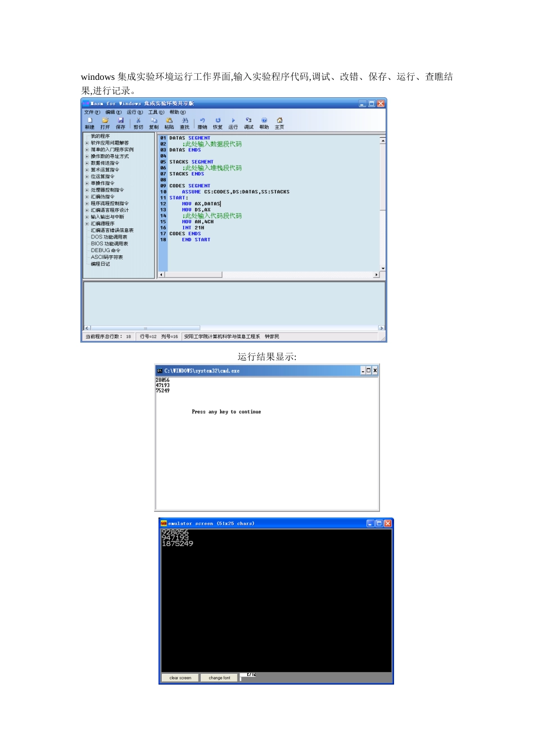Click code line 12 MOV AX,DATAS
Viewport: 534px width, 756px height.
tap(201, 204)
